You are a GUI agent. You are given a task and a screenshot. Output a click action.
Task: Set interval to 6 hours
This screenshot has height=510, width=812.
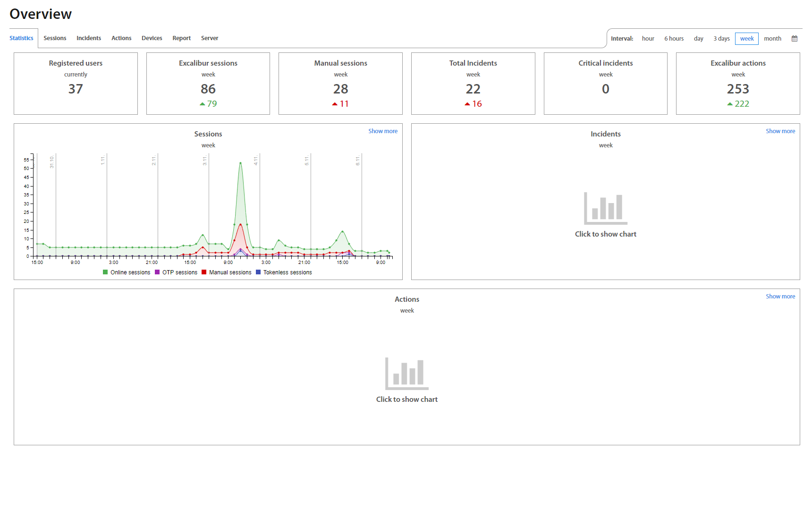tap(674, 39)
